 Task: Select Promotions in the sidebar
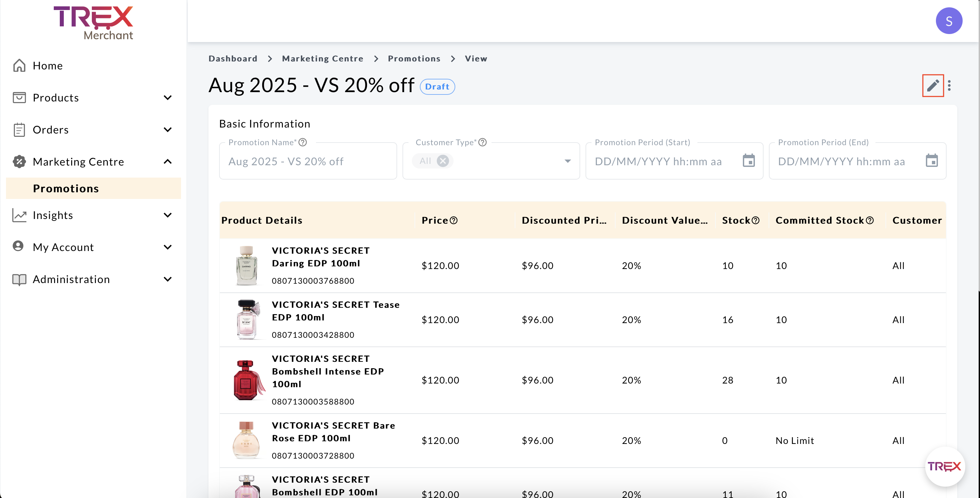point(66,189)
